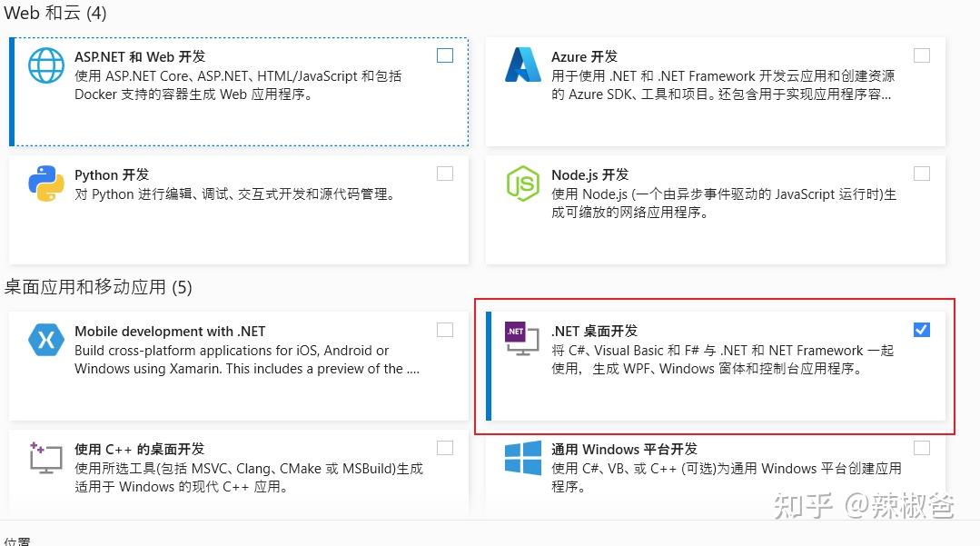Click the Xamarin mobile development icon
Viewport: 980px width, 546px height.
(x=46, y=340)
